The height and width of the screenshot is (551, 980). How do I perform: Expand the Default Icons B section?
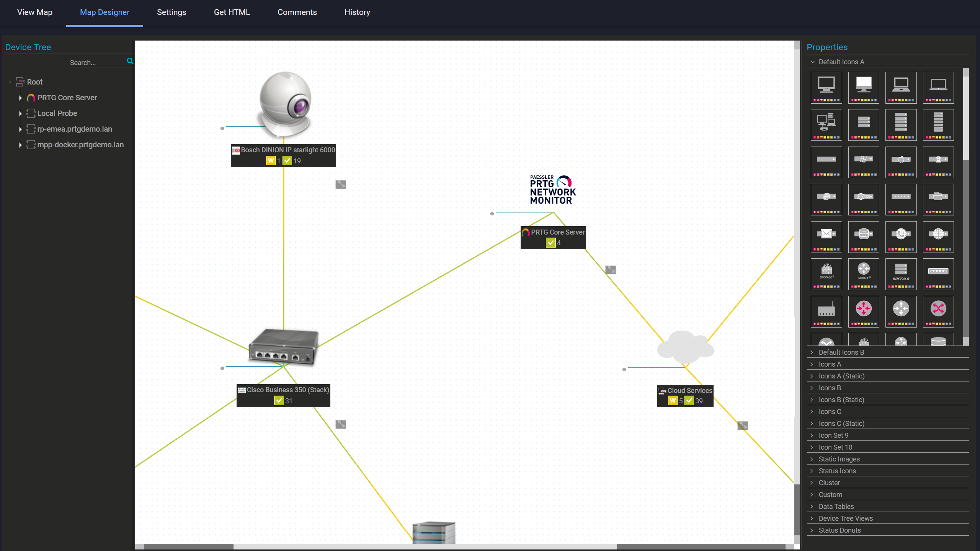tap(888, 352)
